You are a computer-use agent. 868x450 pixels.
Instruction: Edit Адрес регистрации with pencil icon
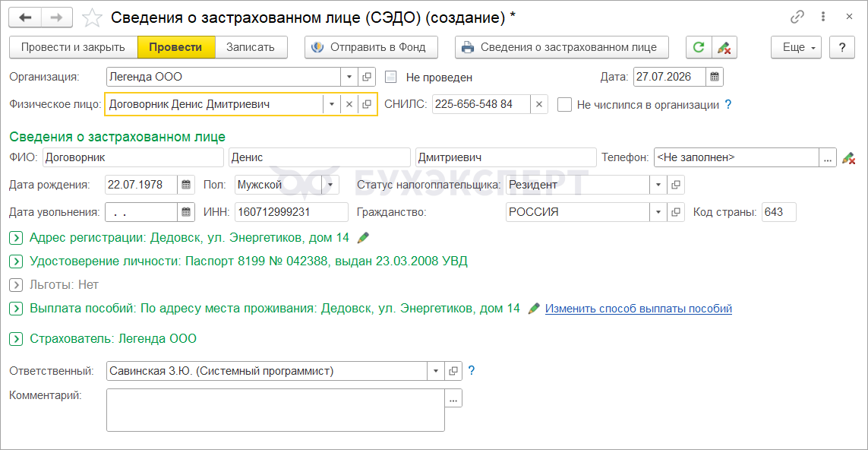(x=362, y=238)
